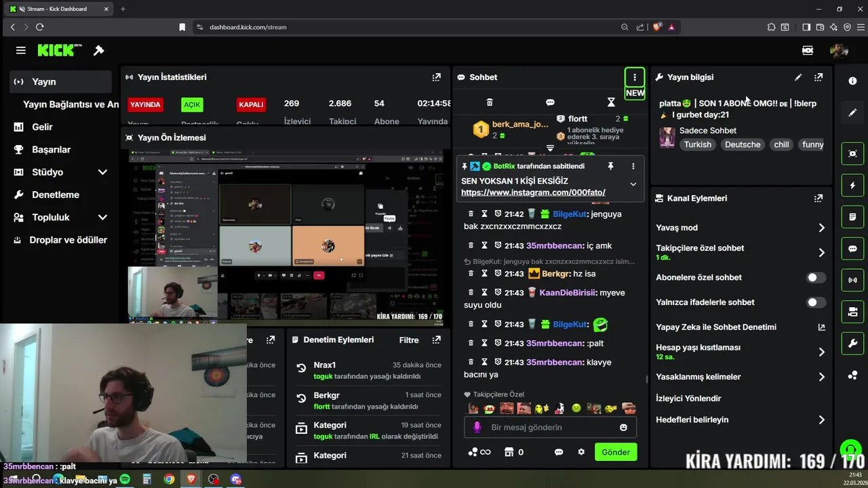Expand the Stüdyo sidebar section
The width and height of the screenshot is (868, 488).
[102, 172]
